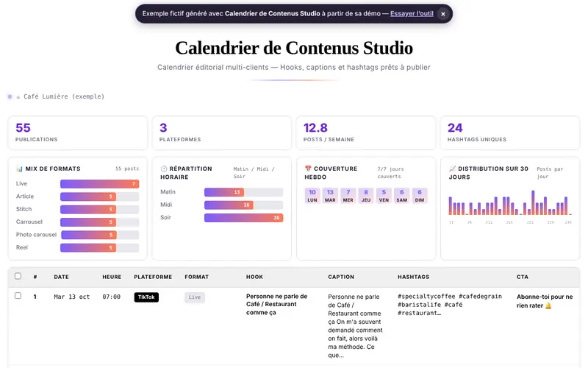Dismiss the demo banner with the X
The height and width of the screenshot is (368, 588).
click(x=443, y=14)
